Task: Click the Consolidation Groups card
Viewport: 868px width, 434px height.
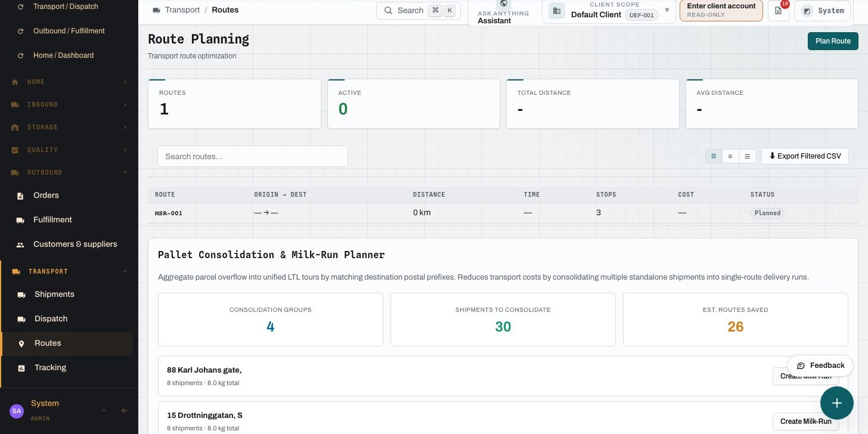Action: click(x=271, y=320)
